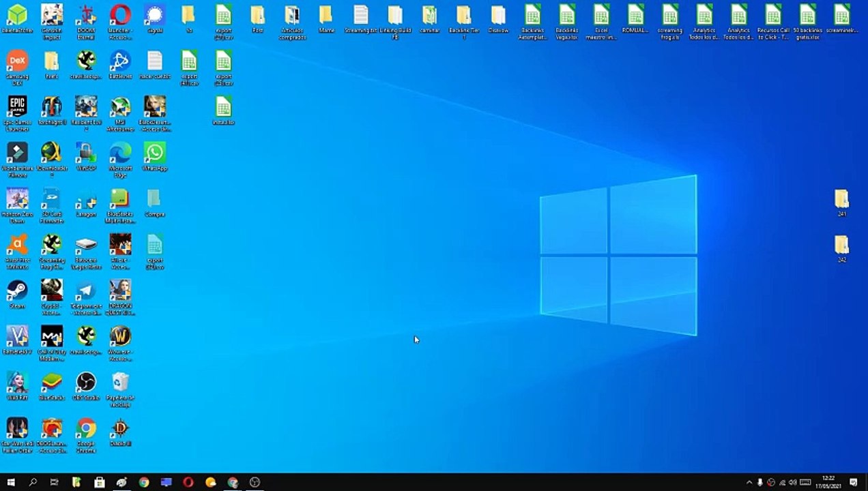
Task: Open the Action Center notifications
Action: pyautogui.click(x=853, y=482)
